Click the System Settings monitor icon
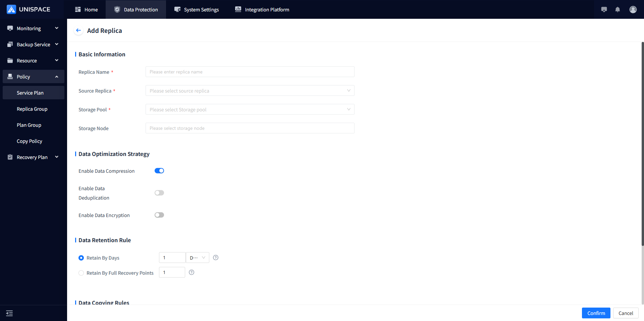Image resolution: width=644 pixels, height=321 pixels. 177,9
